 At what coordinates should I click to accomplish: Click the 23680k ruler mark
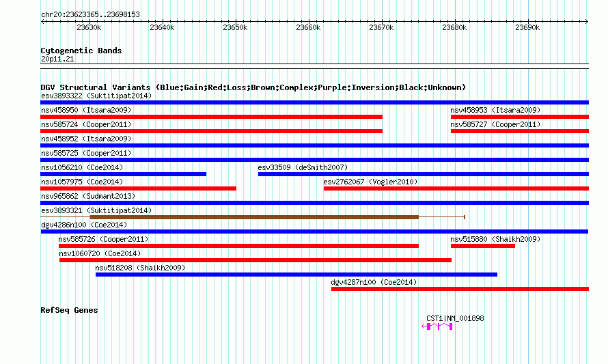point(454,27)
